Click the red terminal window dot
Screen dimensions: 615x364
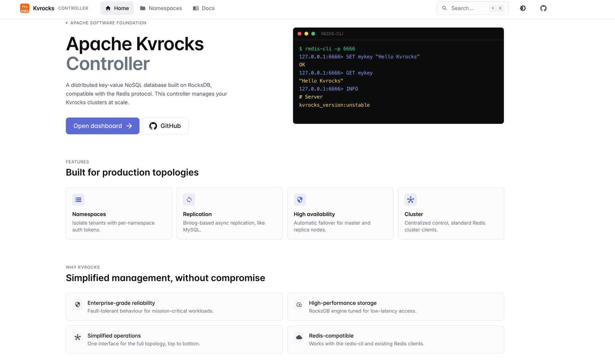[299, 34]
